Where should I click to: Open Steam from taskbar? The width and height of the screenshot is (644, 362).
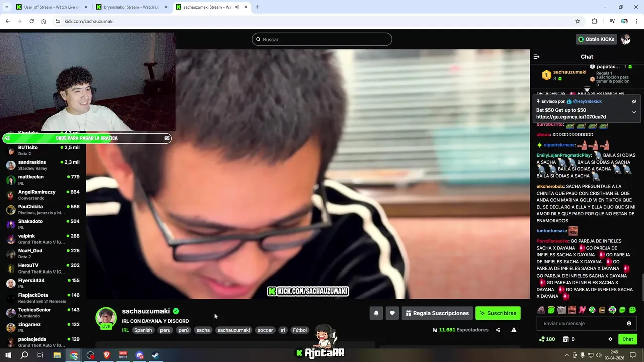pos(156,355)
